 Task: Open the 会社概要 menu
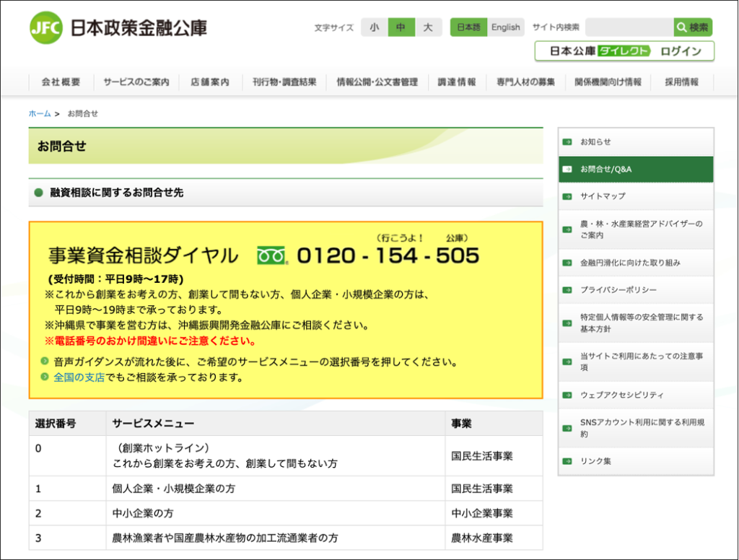pyautogui.click(x=61, y=82)
